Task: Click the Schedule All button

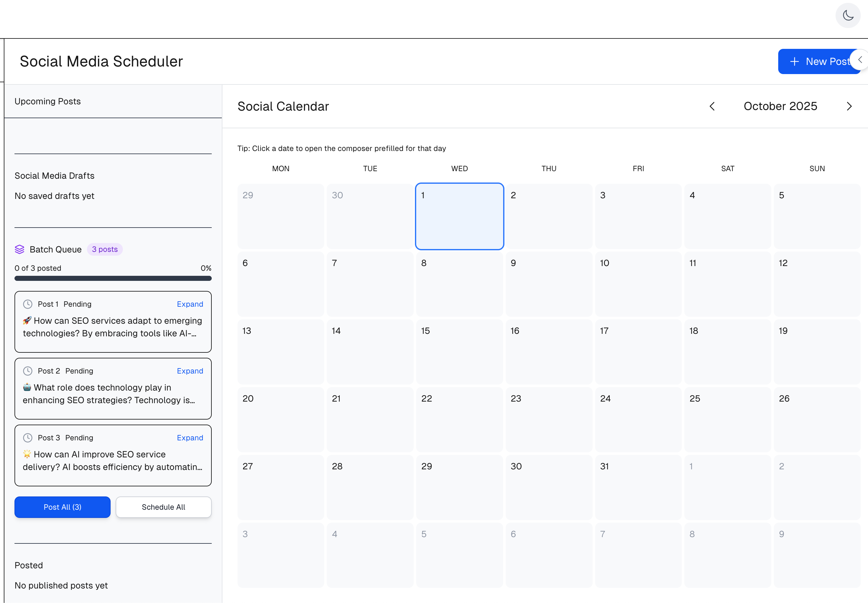Action: [x=163, y=507]
